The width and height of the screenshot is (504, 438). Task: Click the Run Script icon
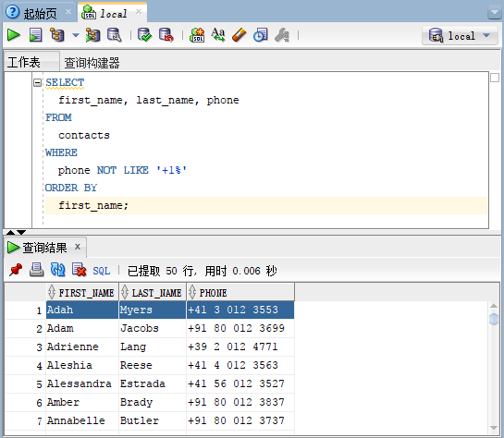[x=36, y=35]
